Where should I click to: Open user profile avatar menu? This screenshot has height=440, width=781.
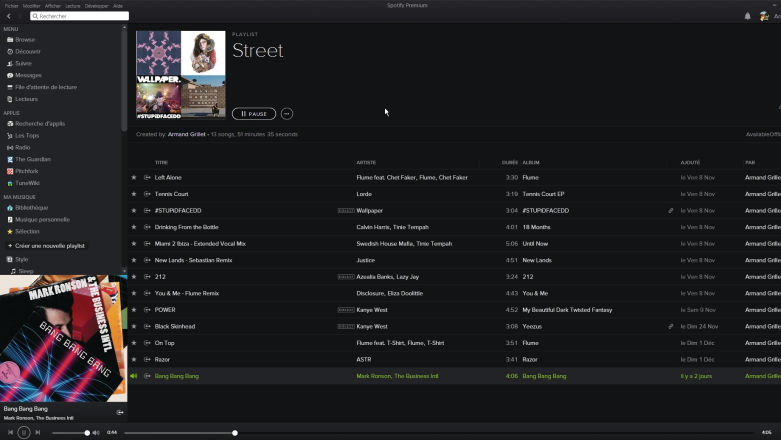point(764,16)
